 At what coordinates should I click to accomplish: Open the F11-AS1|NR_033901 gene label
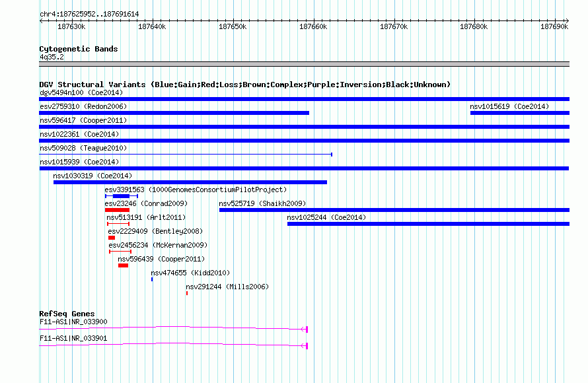tap(73, 338)
